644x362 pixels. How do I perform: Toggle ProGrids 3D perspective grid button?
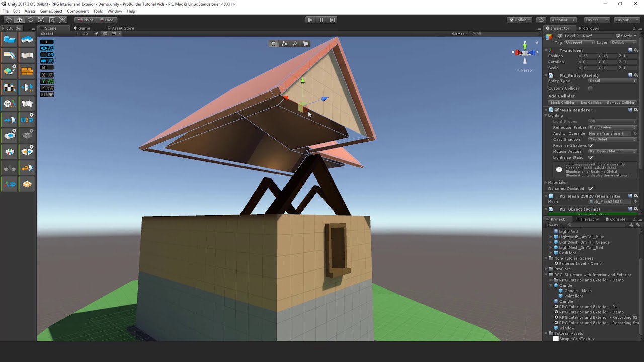47,94
